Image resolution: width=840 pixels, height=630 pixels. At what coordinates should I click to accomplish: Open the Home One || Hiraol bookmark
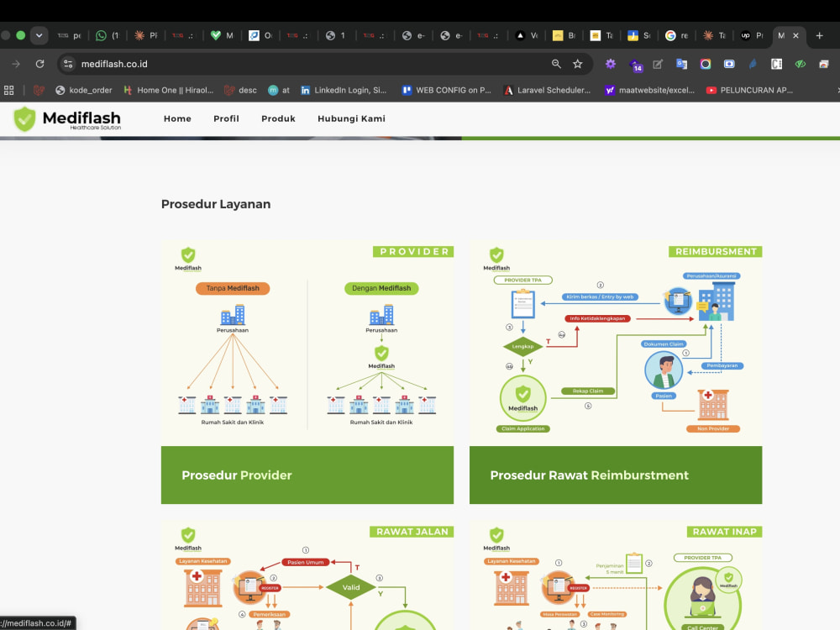coord(168,90)
